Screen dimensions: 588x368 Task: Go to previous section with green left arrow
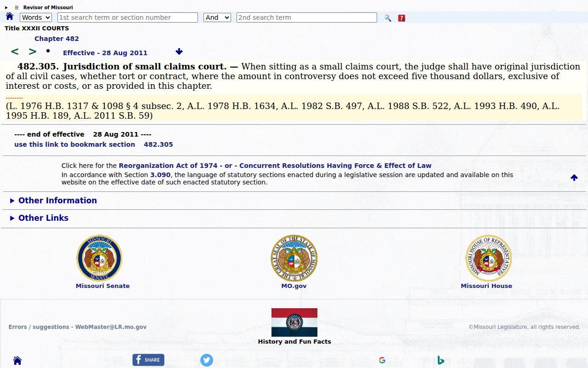[15, 52]
